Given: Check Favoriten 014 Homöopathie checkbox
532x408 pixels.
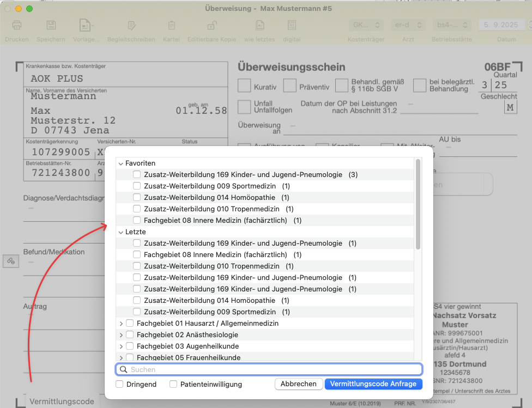Looking at the screenshot, I should click(137, 197).
